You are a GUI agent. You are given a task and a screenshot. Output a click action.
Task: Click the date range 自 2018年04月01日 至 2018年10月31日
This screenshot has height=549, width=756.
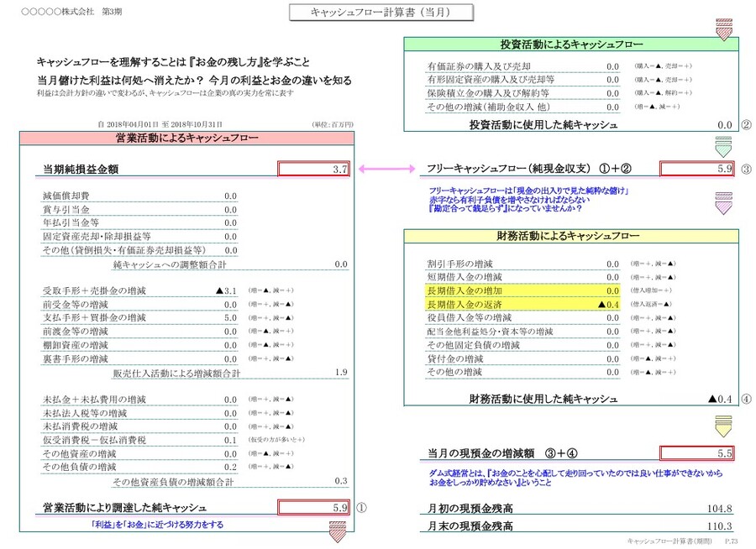(x=160, y=124)
